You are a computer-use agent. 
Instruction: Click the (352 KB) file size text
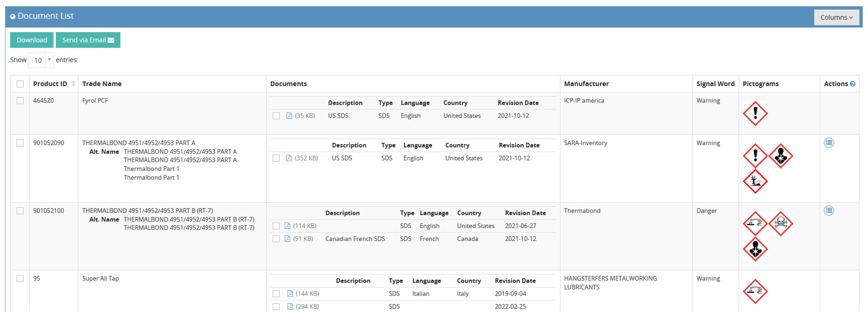coord(306,158)
